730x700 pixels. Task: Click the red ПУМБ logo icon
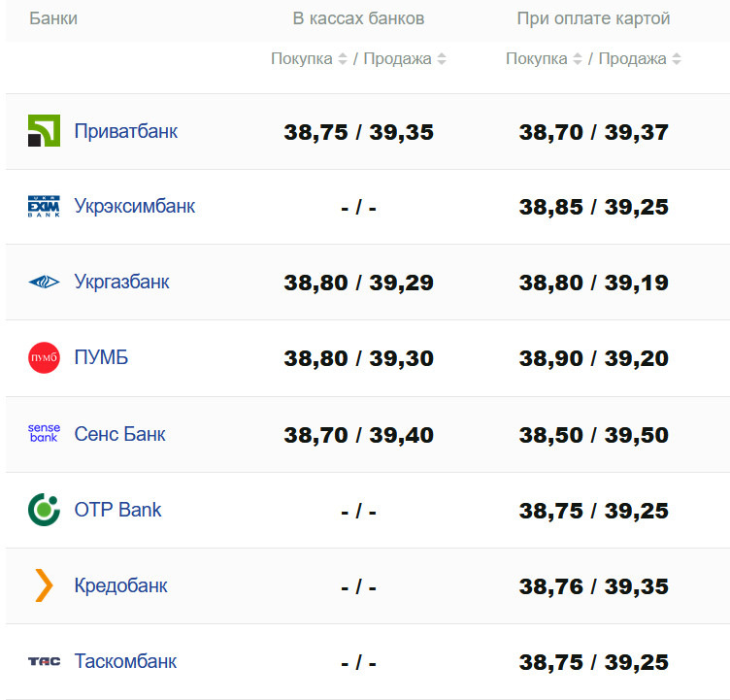pos(44,358)
